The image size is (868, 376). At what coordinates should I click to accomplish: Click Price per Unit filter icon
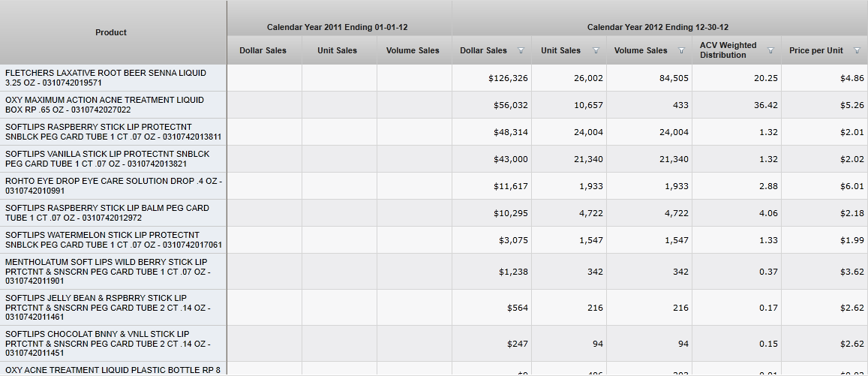(857, 51)
